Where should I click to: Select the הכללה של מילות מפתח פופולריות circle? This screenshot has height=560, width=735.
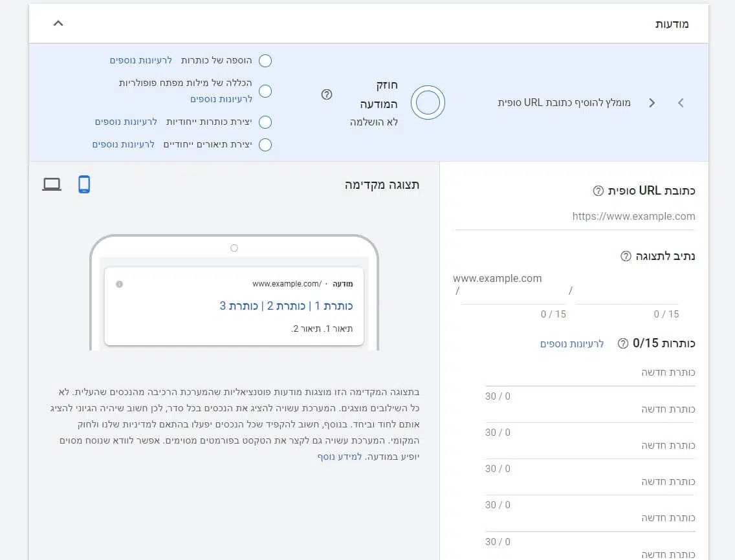pyautogui.click(x=265, y=91)
